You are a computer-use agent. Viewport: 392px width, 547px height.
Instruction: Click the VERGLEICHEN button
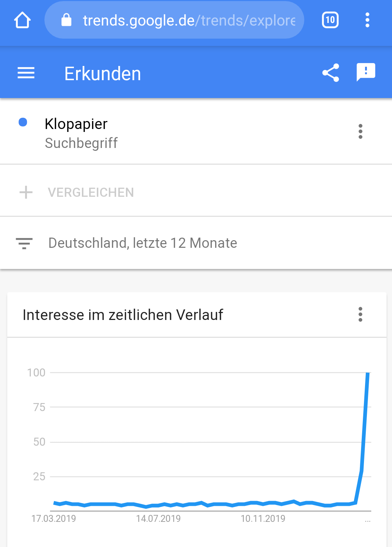(91, 192)
